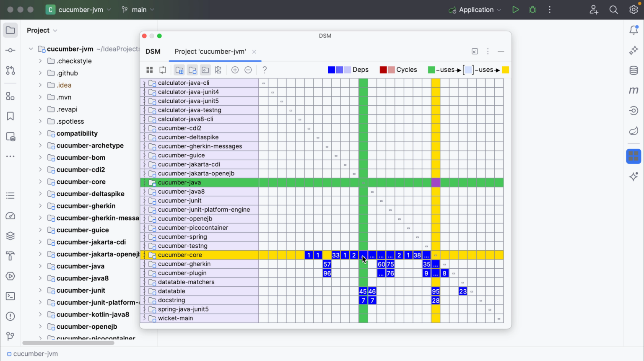Open the main branch dropdown
The image size is (644, 361).
tap(138, 9)
